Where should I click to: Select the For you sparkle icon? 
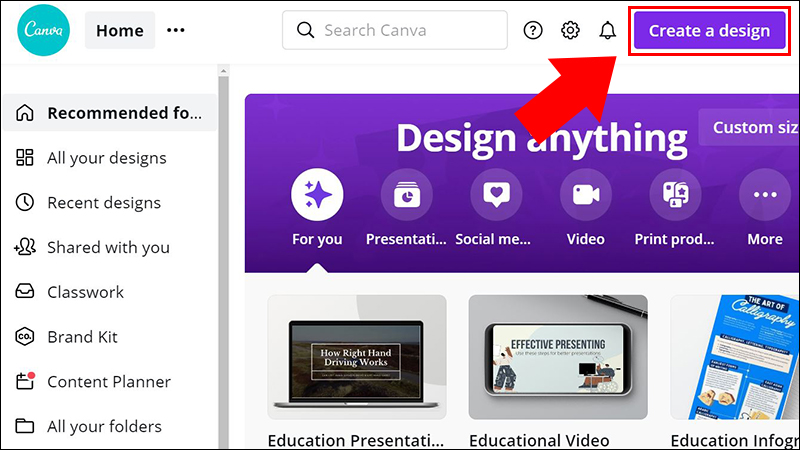click(317, 194)
